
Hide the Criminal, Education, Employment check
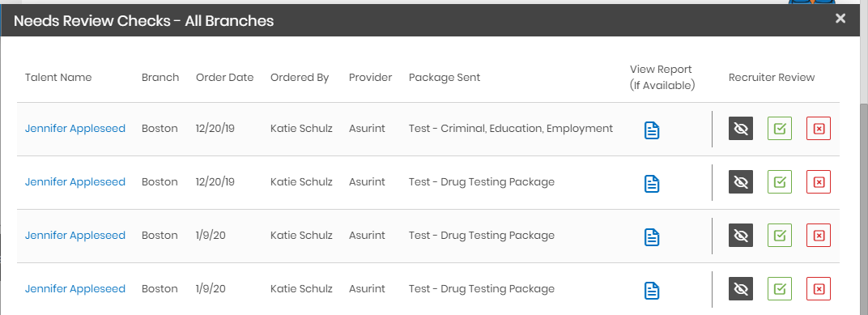coord(741,129)
